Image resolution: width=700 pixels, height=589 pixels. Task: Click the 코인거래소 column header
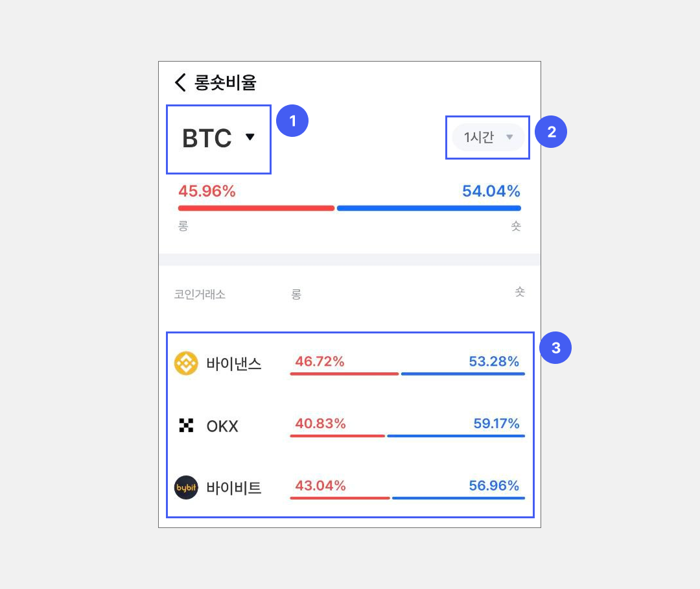[200, 294]
